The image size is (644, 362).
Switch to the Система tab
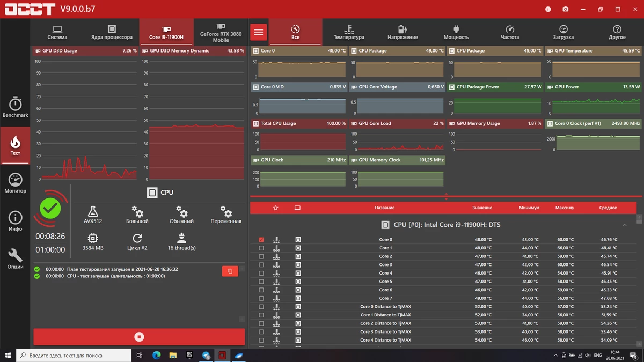pyautogui.click(x=57, y=32)
